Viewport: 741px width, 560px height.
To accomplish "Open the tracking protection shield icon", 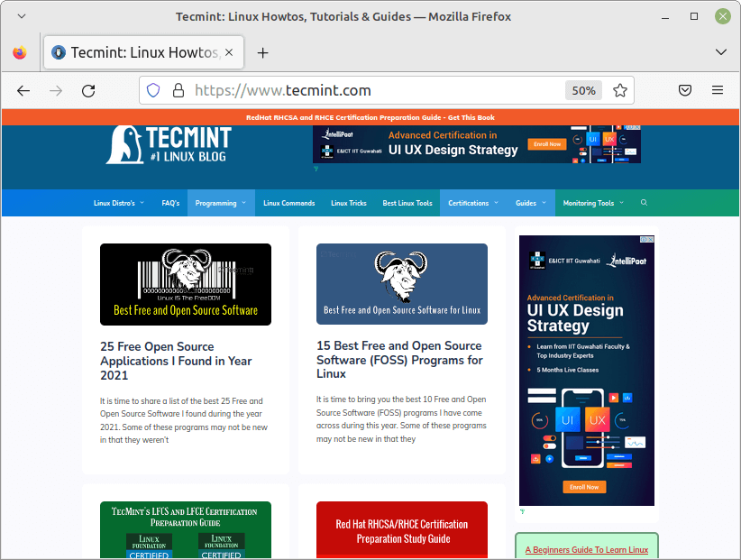I will tap(153, 90).
